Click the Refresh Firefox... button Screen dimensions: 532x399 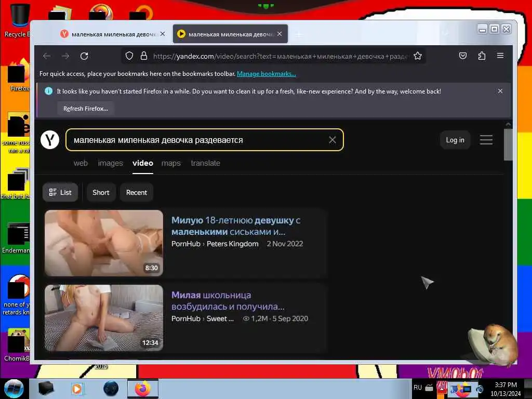click(x=86, y=109)
